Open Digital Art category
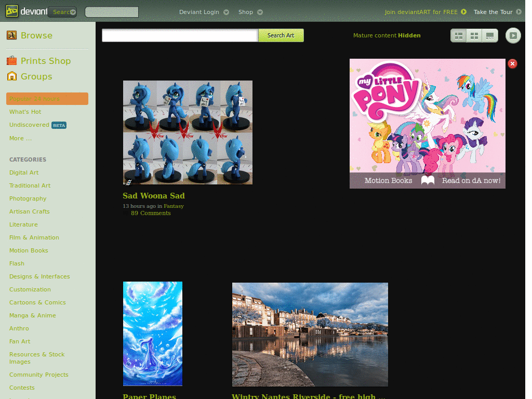This screenshot has height=399, width=532. 24,172
